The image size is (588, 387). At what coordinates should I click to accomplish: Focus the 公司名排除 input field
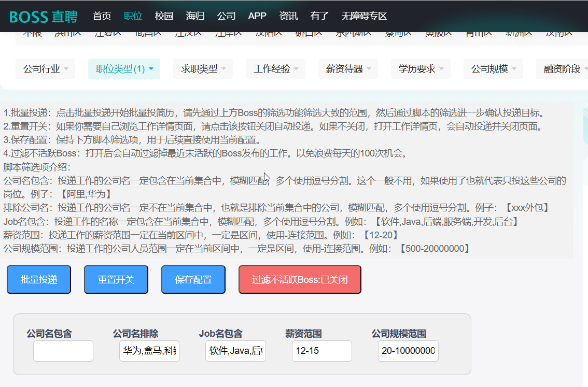tap(149, 351)
